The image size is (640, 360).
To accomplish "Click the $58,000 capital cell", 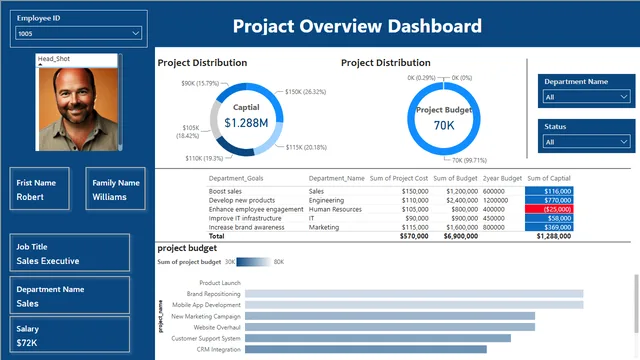I will (549, 218).
